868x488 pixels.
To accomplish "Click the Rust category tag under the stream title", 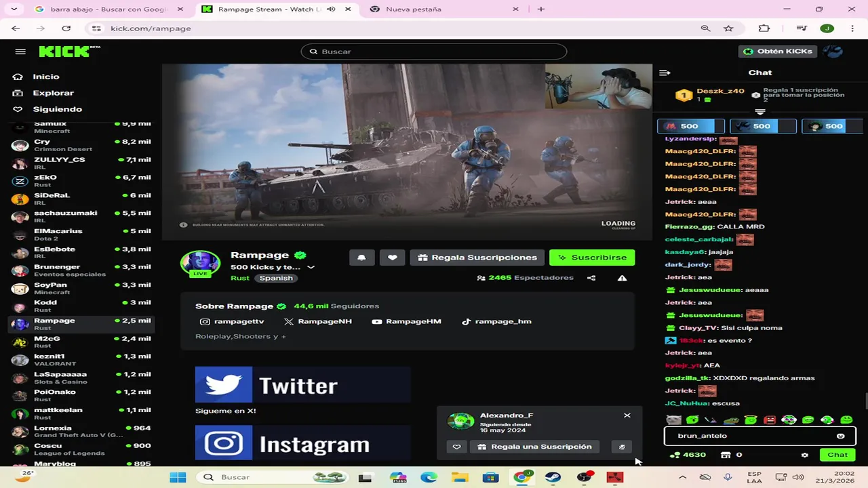I will click(240, 278).
